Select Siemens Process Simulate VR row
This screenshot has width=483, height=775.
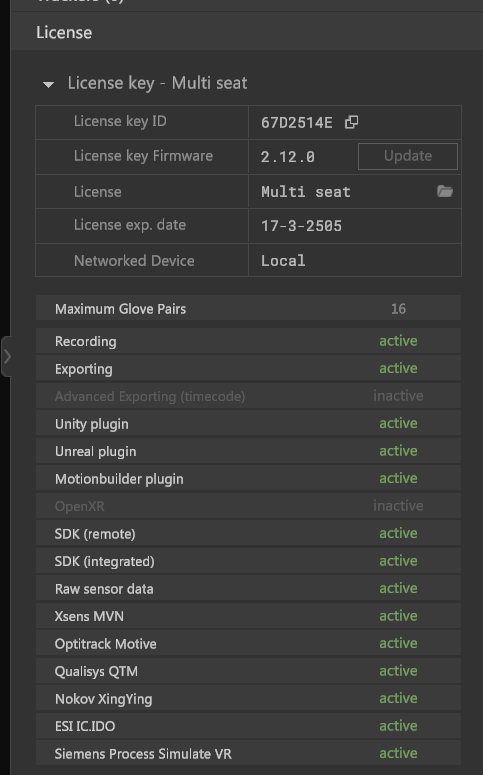[248, 753]
